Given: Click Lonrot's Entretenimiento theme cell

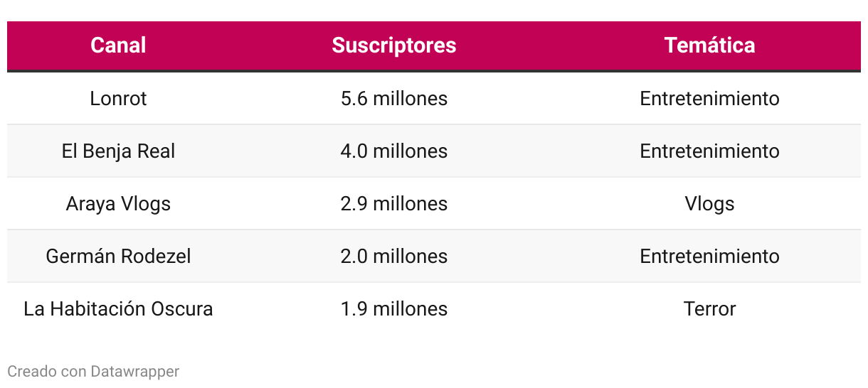Looking at the screenshot, I should pos(709,98).
